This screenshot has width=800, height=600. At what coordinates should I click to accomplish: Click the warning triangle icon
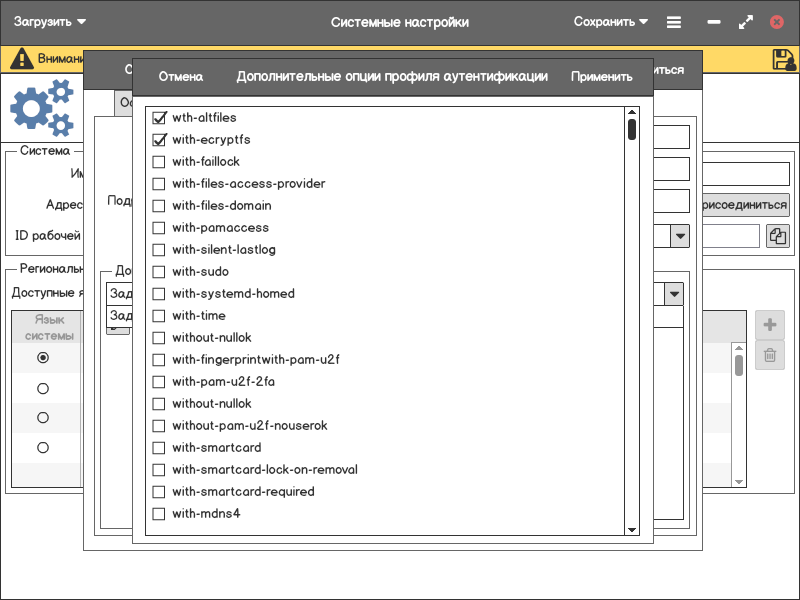(x=21, y=59)
